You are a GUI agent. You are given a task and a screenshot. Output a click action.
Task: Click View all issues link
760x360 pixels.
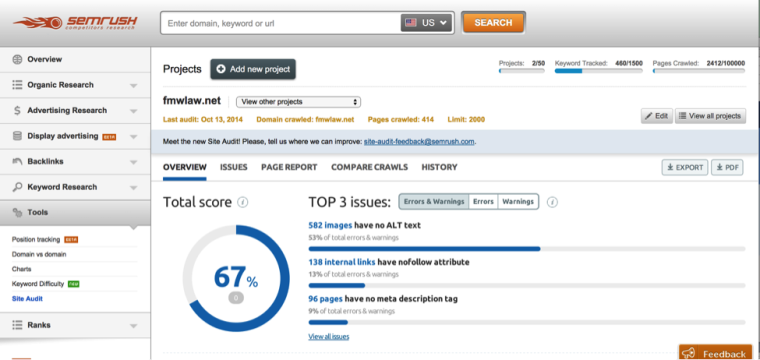329,336
